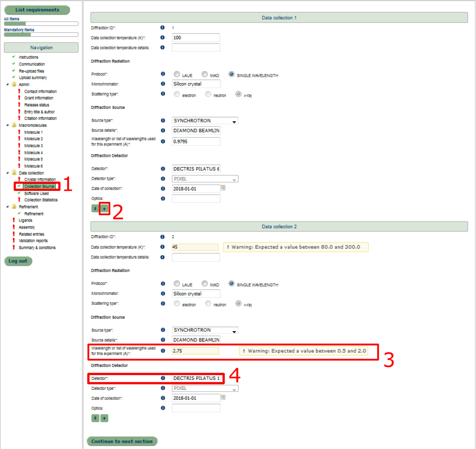Click the info icon beside the 45 temperature field
476x449 pixels.
[x=163, y=247]
